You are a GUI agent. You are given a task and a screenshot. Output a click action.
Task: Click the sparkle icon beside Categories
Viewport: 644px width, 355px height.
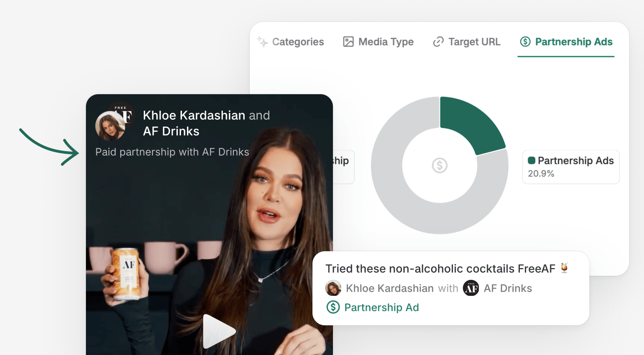[262, 42]
